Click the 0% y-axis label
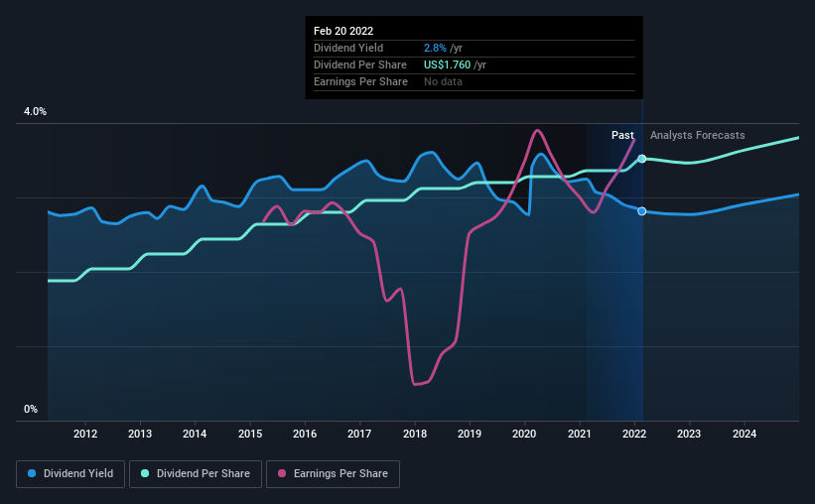 pyautogui.click(x=31, y=409)
